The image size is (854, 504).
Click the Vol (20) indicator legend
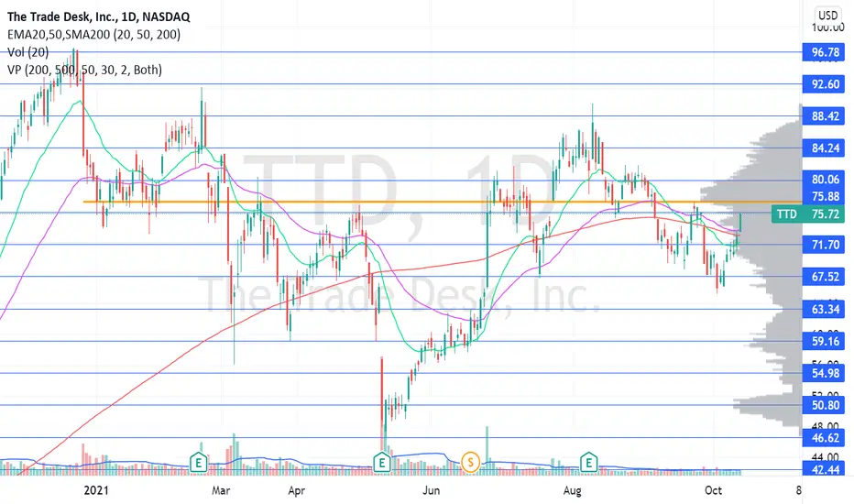(x=27, y=52)
